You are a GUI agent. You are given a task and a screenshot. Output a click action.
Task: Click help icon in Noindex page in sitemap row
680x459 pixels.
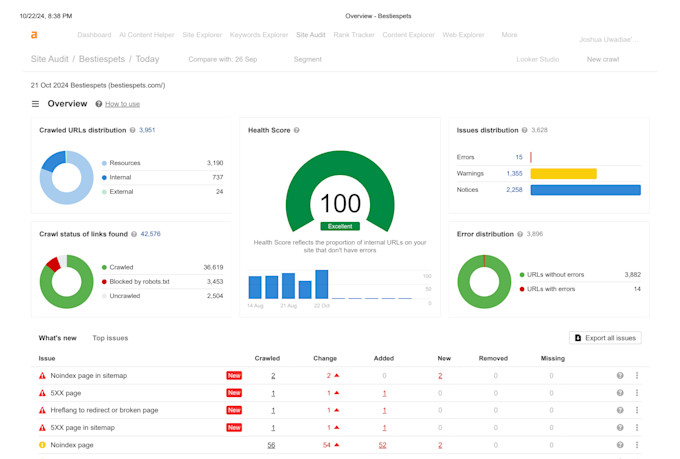[x=620, y=376]
